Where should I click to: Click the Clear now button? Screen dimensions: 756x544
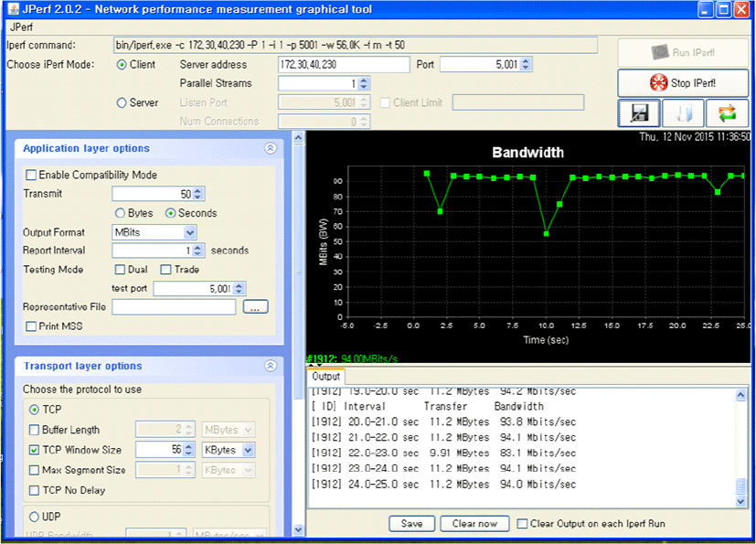click(474, 524)
